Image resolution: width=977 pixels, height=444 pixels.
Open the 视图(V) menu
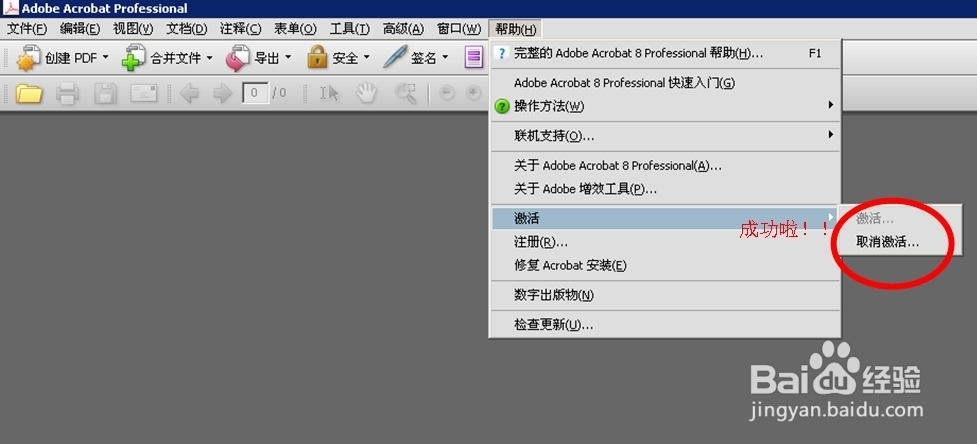click(x=133, y=29)
